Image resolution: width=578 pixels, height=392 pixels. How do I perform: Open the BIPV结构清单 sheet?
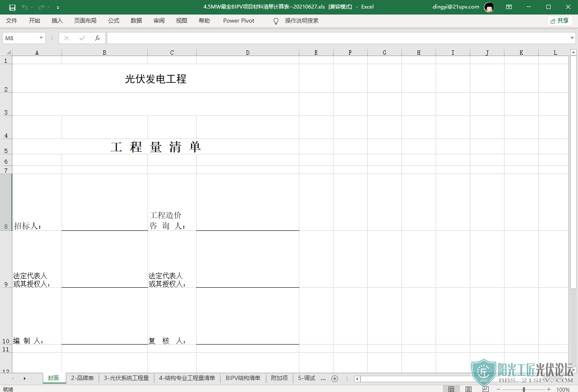coord(243,378)
